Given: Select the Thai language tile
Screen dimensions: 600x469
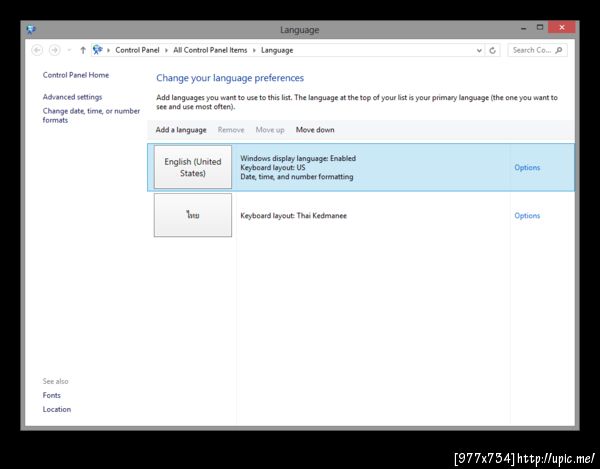Looking at the screenshot, I should (x=193, y=215).
